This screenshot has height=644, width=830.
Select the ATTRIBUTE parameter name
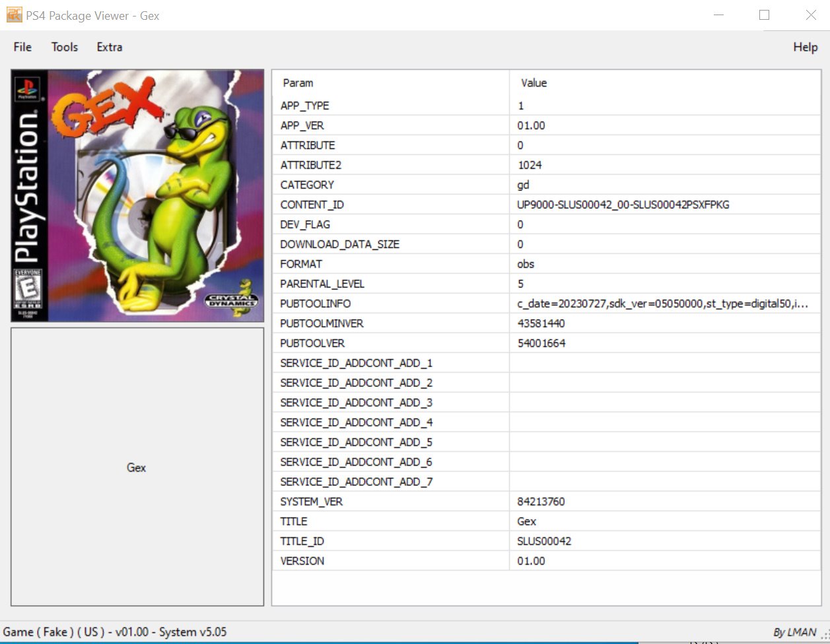[x=308, y=145]
